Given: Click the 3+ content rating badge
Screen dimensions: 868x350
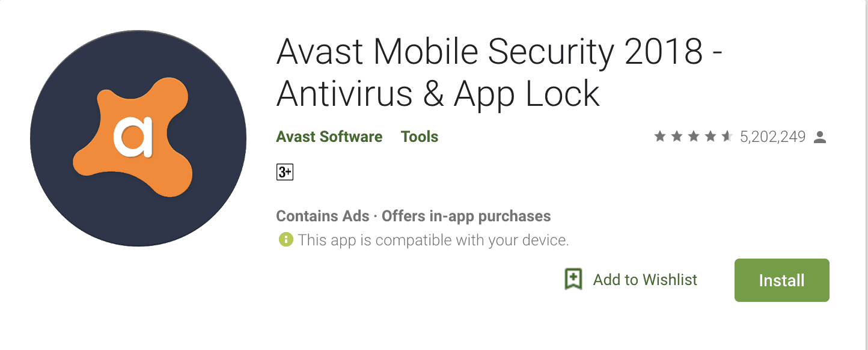Looking at the screenshot, I should point(284,173).
